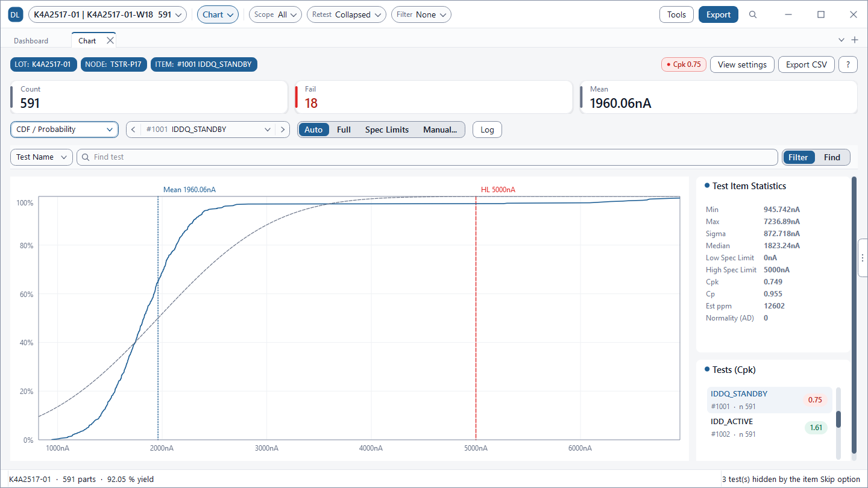Choose Manual axis scaling

coord(440,130)
